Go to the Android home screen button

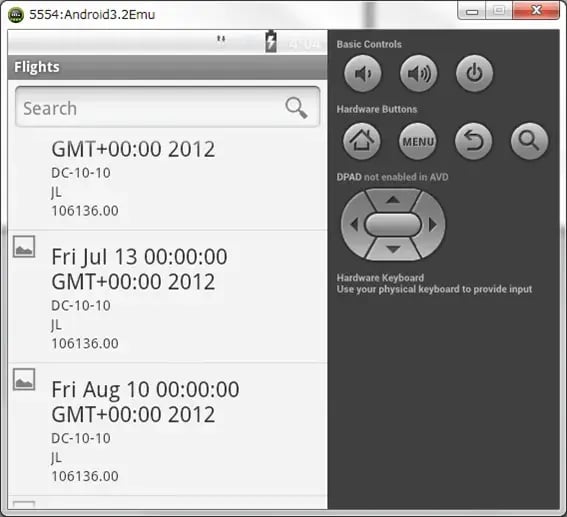click(362, 141)
